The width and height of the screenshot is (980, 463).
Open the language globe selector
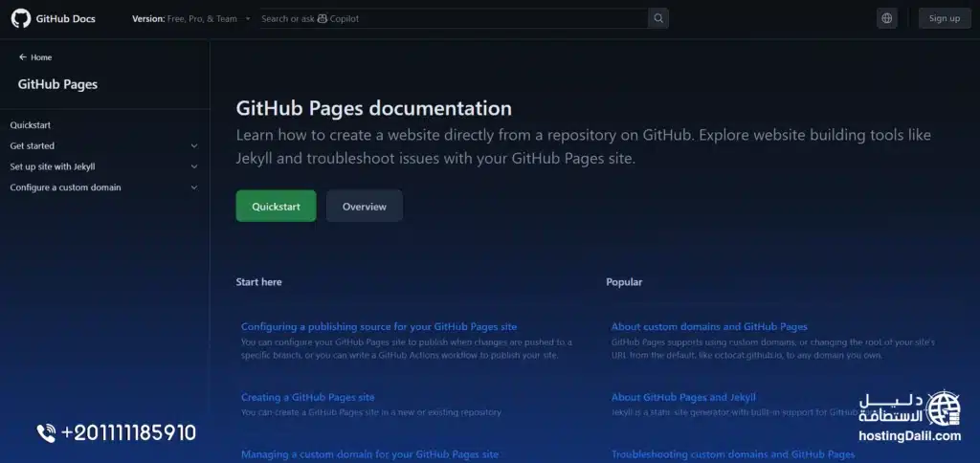[x=887, y=18]
